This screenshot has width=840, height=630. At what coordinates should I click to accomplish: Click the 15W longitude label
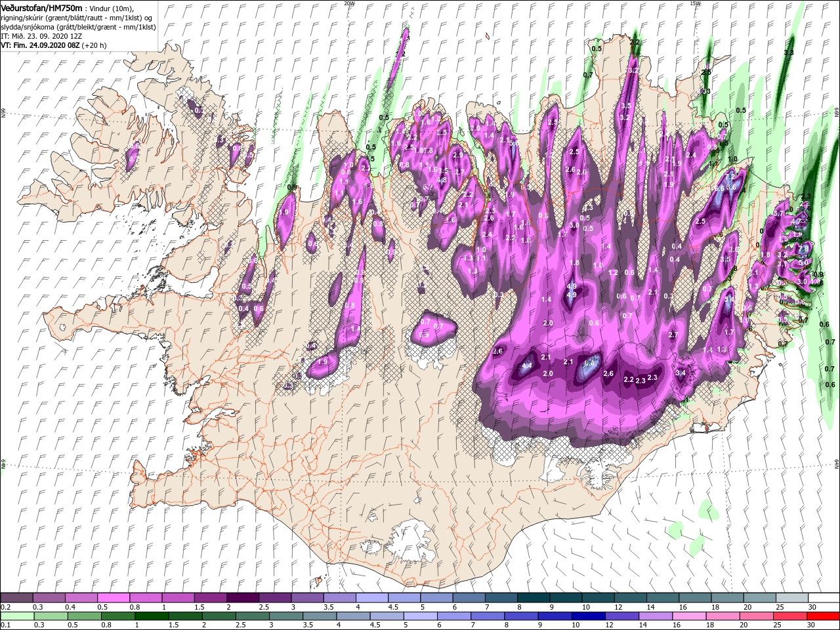[695, 3]
